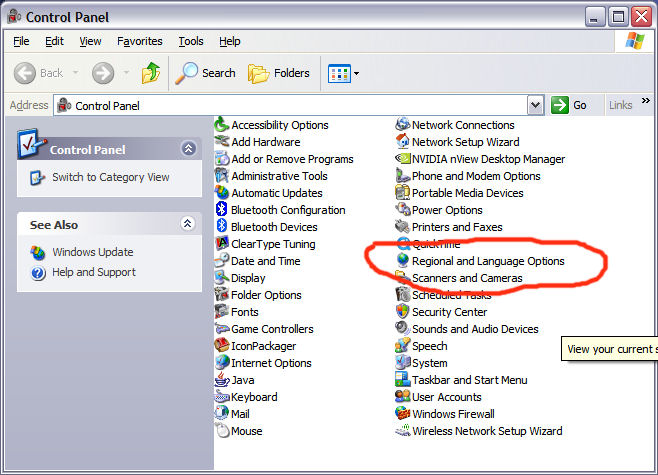The image size is (658, 475).
Task: Click the Go button
Action: [569, 105]
